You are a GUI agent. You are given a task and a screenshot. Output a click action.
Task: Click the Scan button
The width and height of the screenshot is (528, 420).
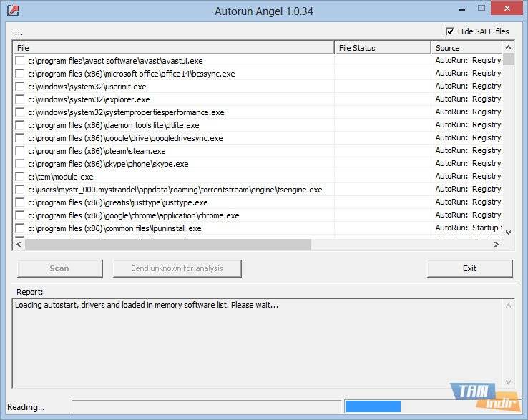(59, 268)
